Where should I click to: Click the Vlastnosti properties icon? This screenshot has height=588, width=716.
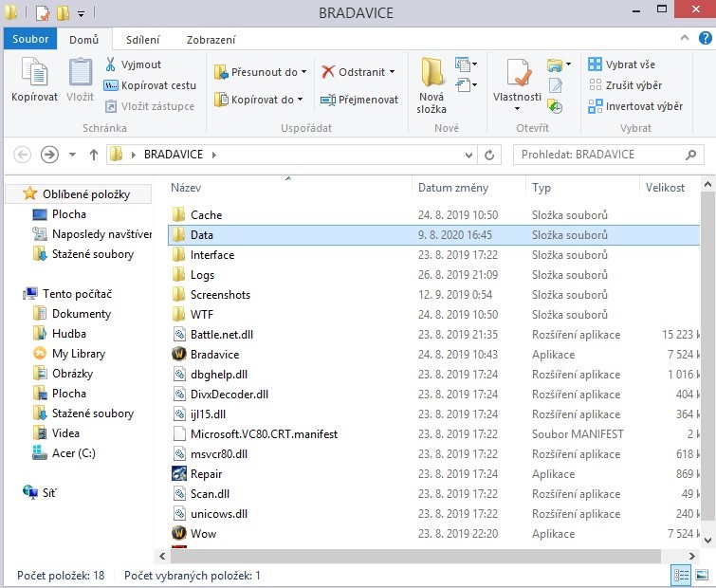[x=518, y=73]
